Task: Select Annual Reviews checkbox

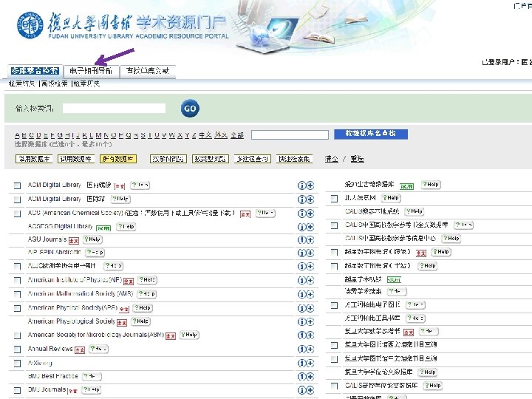Action: click(x=17, y=349)
